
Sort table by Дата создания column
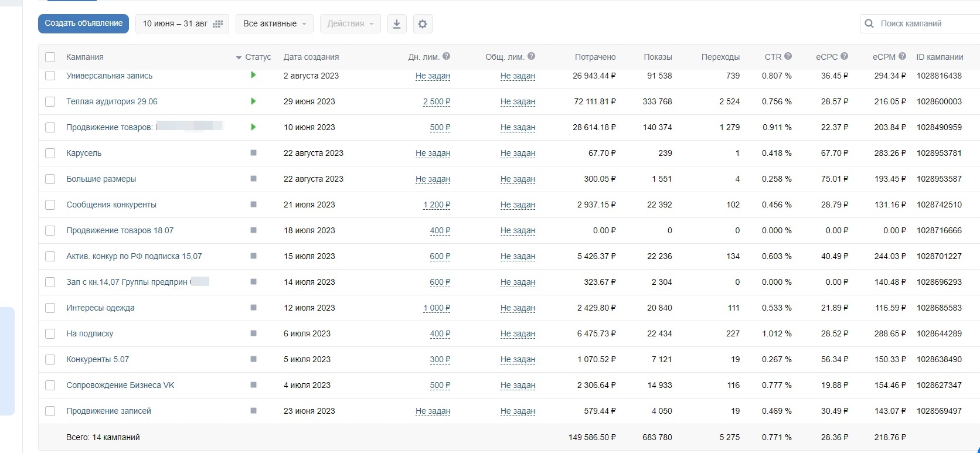311,57
